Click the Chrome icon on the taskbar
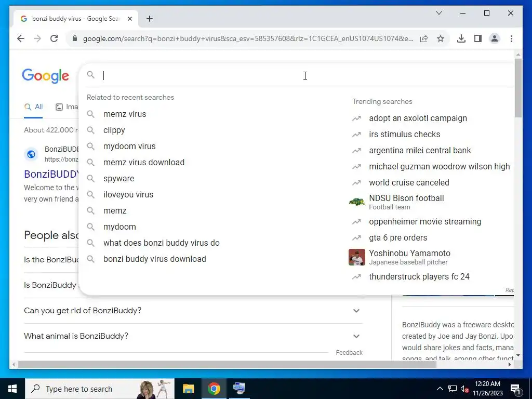 point(214,389)
